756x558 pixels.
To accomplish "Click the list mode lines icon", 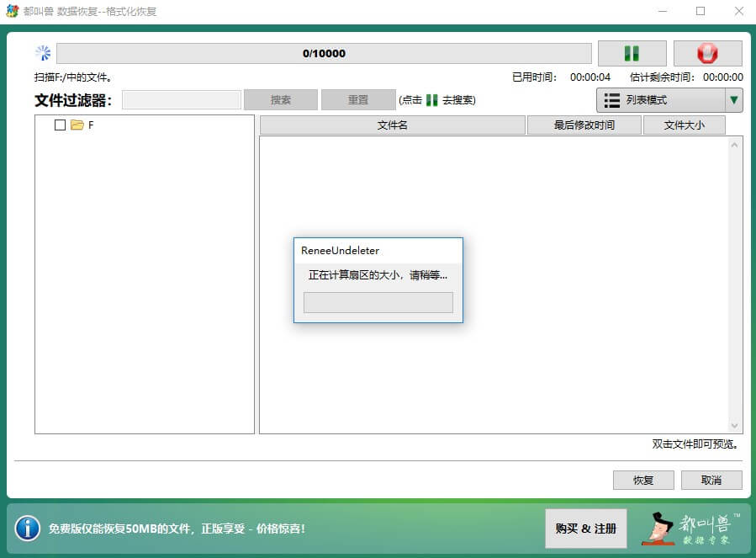I will 612,100.
